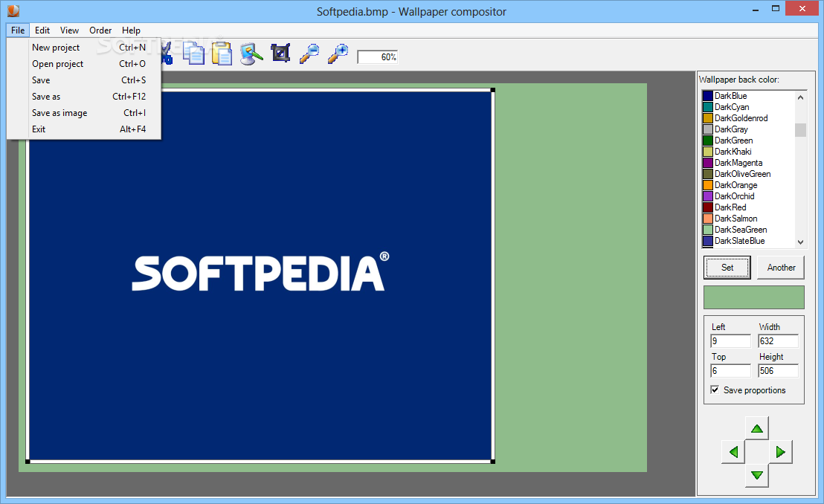Toggle the Save proportions checkbox

point(715,390)
